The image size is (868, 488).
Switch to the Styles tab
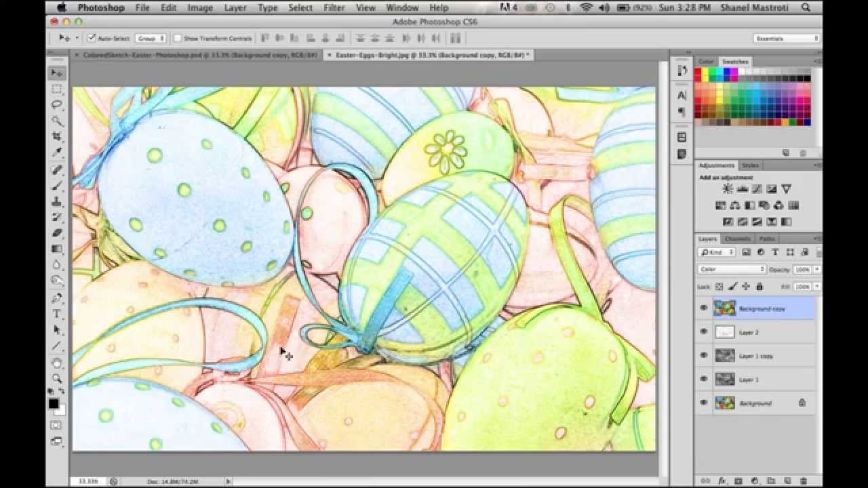[750, 165]
